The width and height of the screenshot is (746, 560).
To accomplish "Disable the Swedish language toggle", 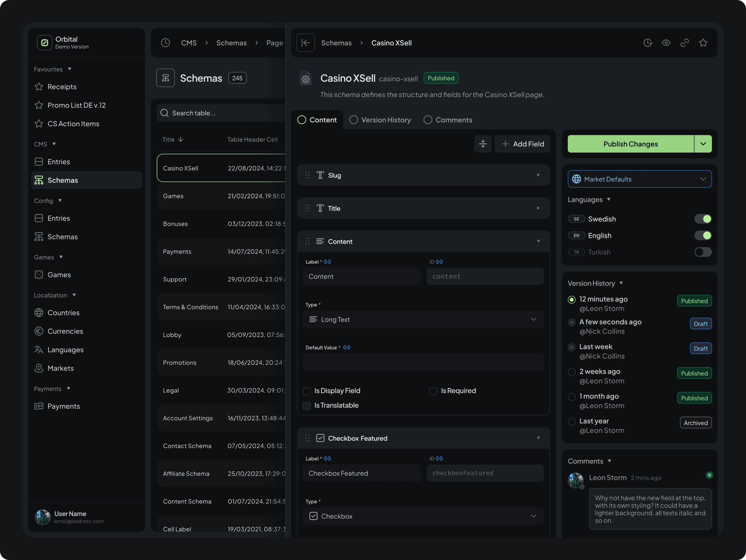I will pos(703,219).
